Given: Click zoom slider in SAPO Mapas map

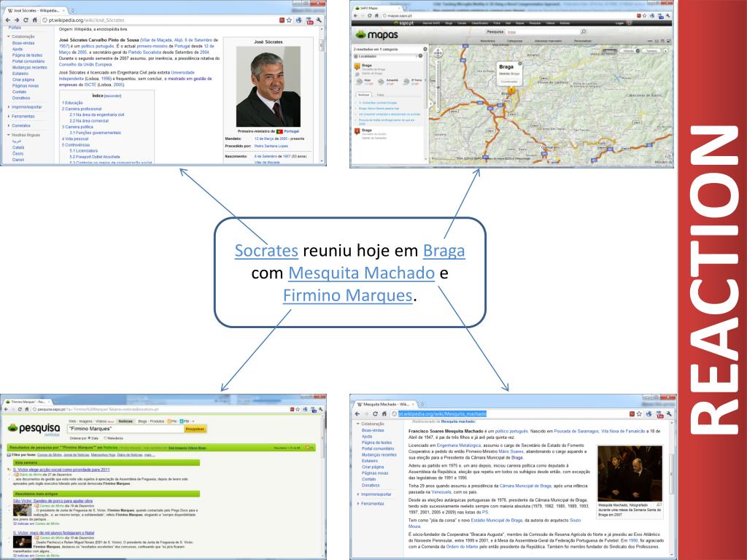Looking at the screenshot, I should click(x=438, y=86).
